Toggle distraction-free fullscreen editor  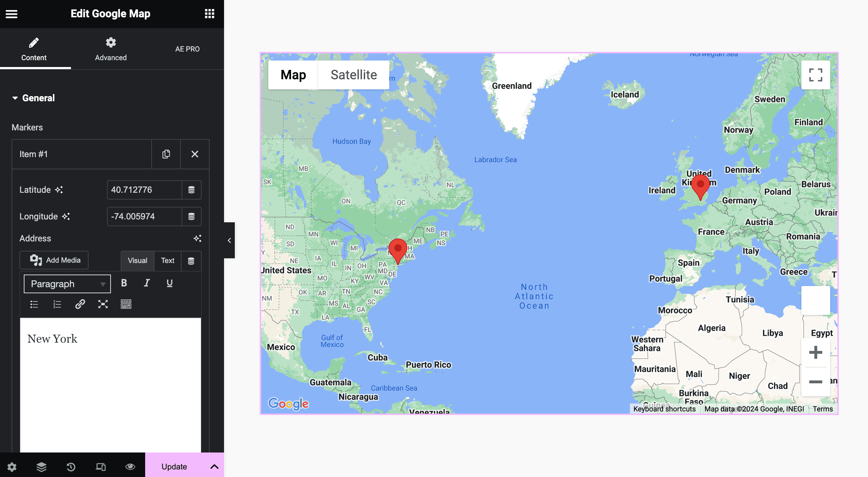pos(103,304)
